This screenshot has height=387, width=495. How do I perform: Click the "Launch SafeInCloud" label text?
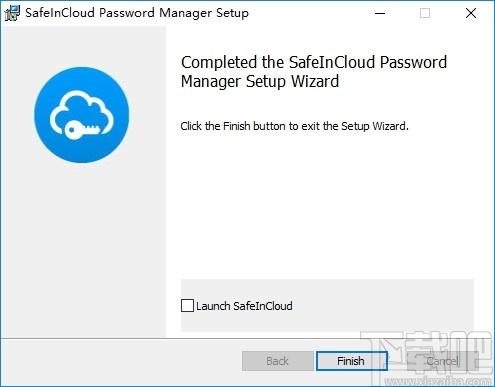[244, 306]
